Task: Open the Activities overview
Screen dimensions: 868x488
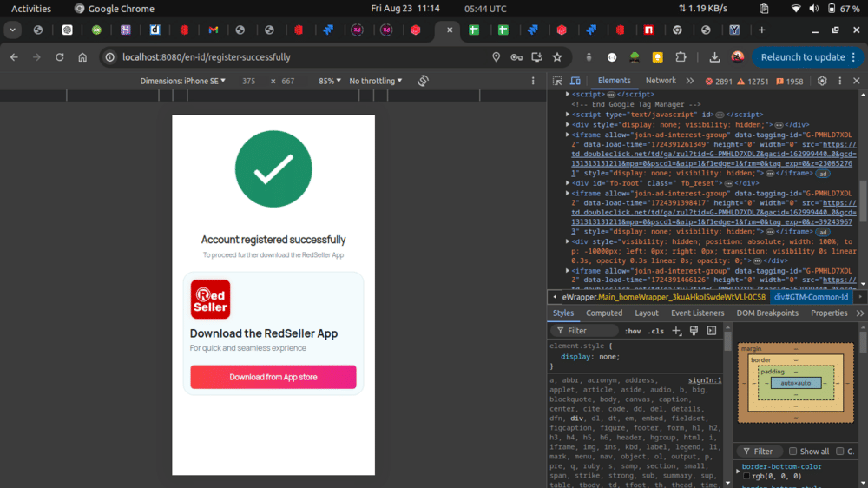Action: click(31, 9)
